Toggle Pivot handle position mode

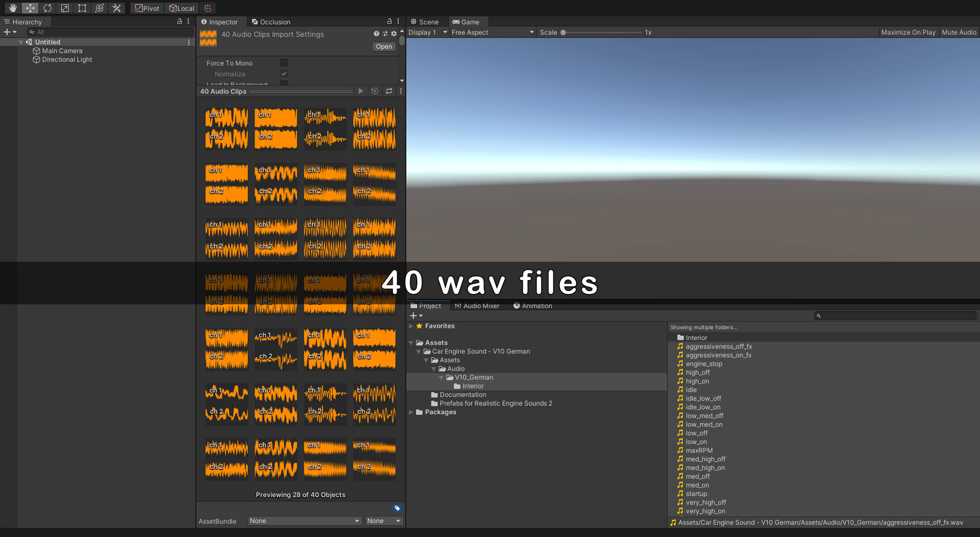(147, 8)
